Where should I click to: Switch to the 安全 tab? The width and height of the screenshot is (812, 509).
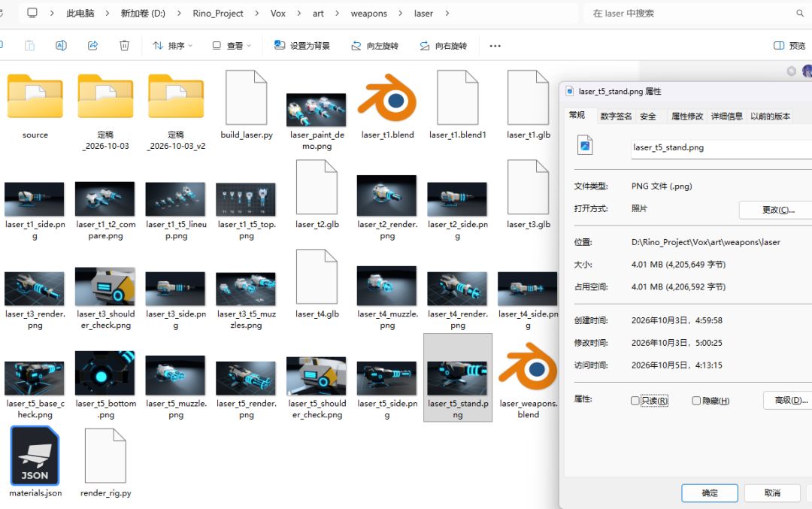[648, 117]
